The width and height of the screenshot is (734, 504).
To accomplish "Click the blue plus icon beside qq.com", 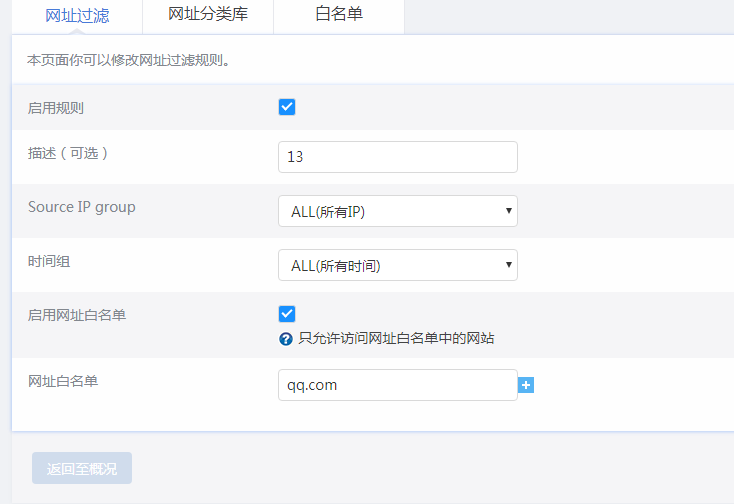I will [x=526, y=385].
